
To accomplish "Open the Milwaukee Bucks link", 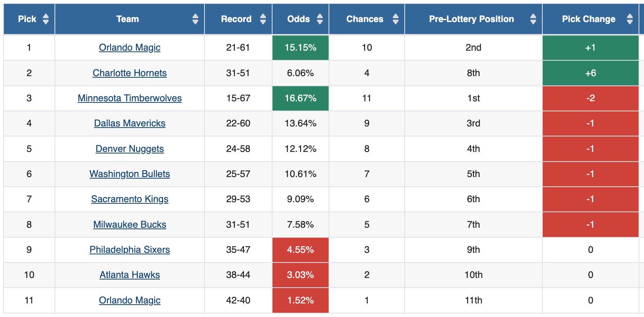I will pyautogui.click(x=129, y=225).
